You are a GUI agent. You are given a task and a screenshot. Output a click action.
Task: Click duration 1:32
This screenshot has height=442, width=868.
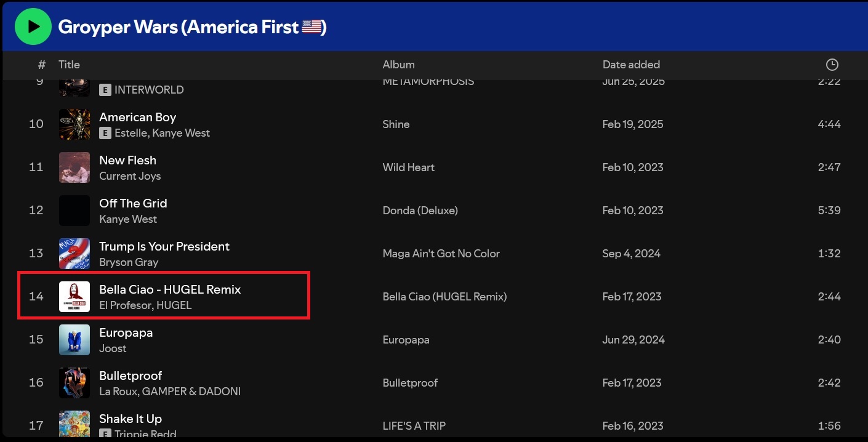(x=830, y=254)
